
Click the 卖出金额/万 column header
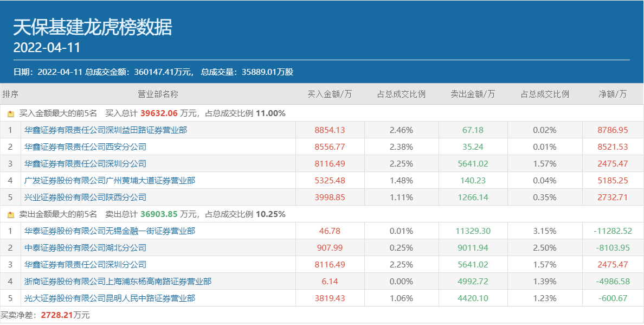[473, 94]
